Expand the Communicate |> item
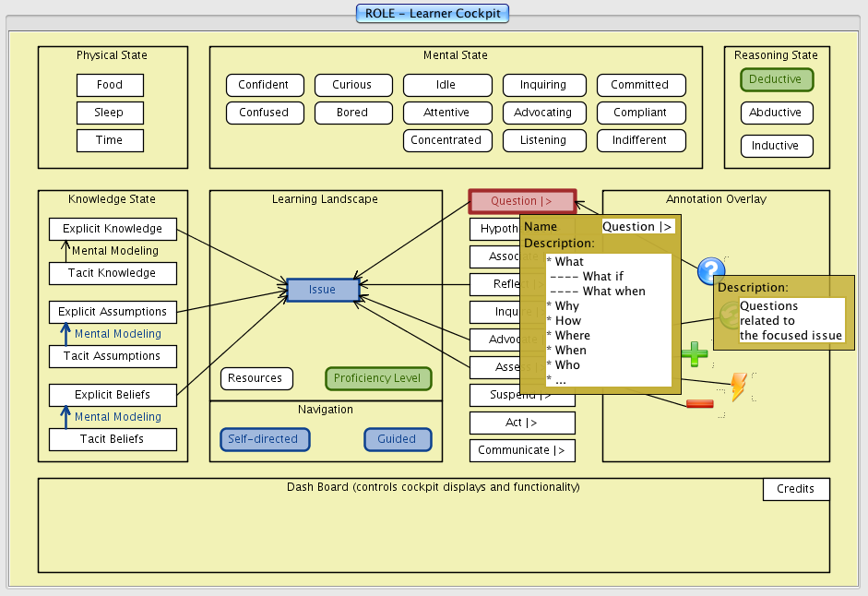 (521, 450)
